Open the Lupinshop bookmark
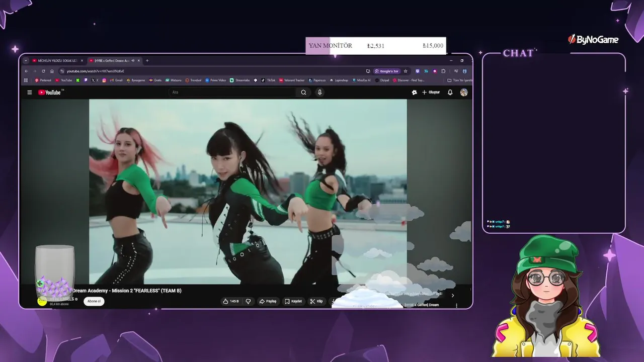The height and width of the screenshot is (362, 644). [339, 80]
